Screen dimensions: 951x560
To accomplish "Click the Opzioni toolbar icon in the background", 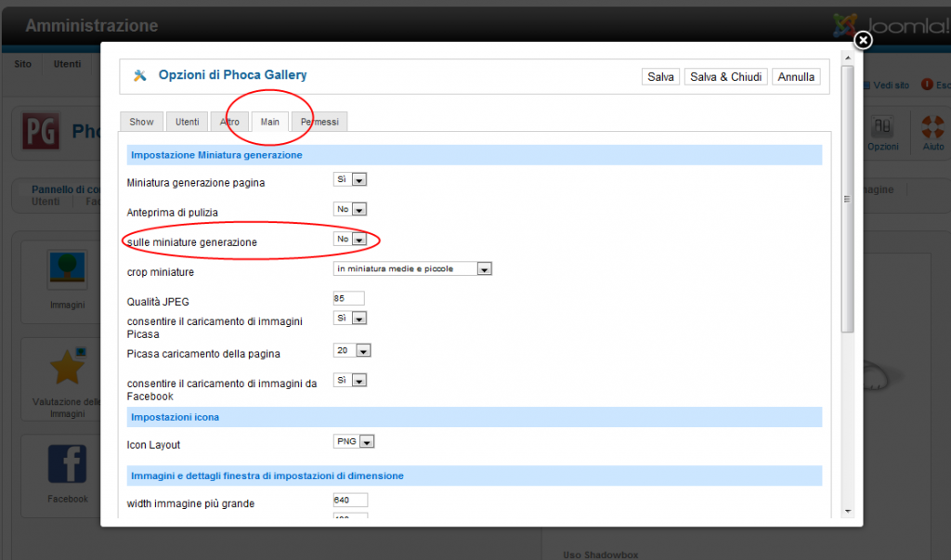I will point(882,133).
